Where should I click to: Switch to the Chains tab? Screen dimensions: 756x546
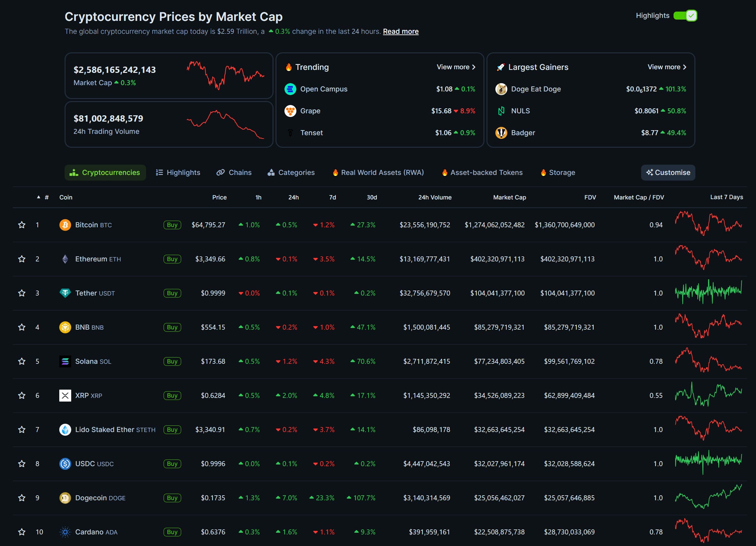click(234, 172)
